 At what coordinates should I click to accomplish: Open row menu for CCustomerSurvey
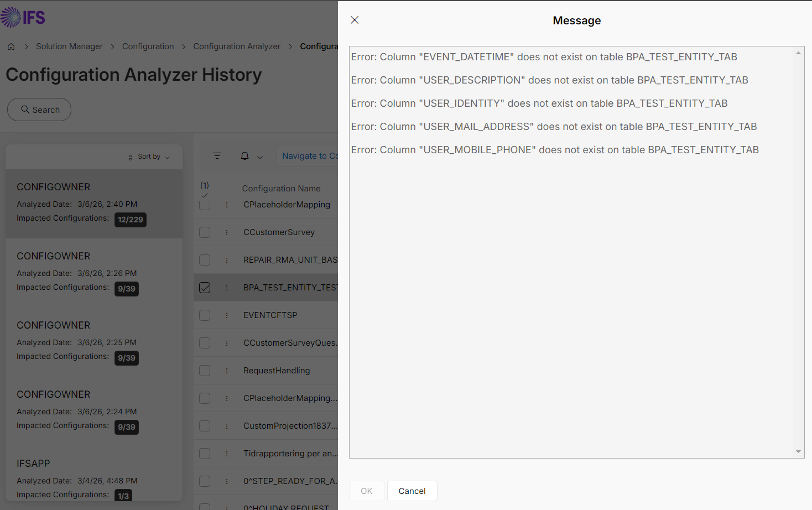coord(227,232)
